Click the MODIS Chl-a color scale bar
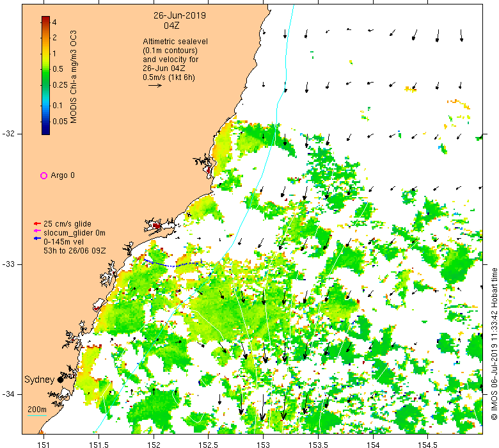 coord(46,76)
